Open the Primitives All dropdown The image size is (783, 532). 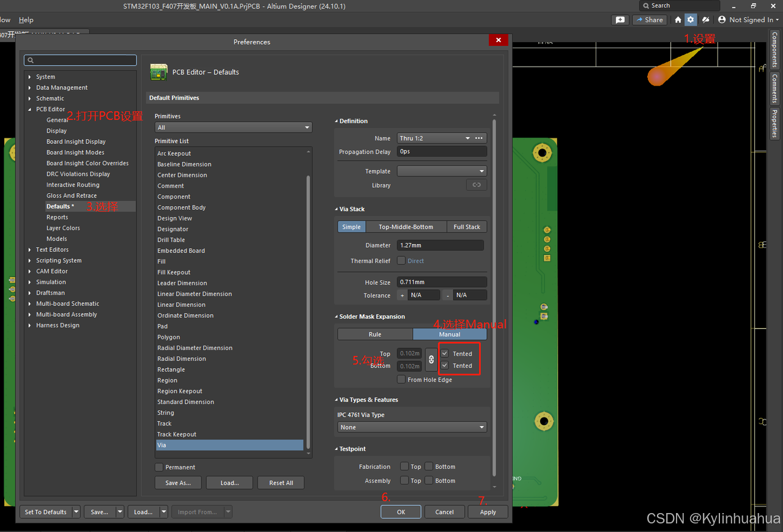(233, 127)
